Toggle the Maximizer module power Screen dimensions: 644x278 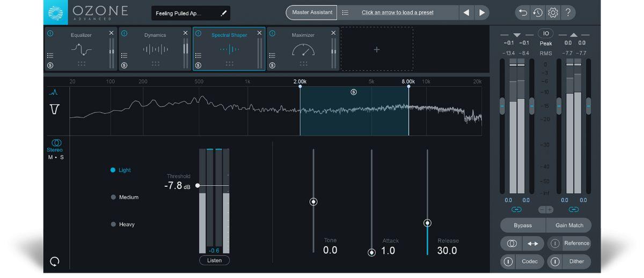272,33
